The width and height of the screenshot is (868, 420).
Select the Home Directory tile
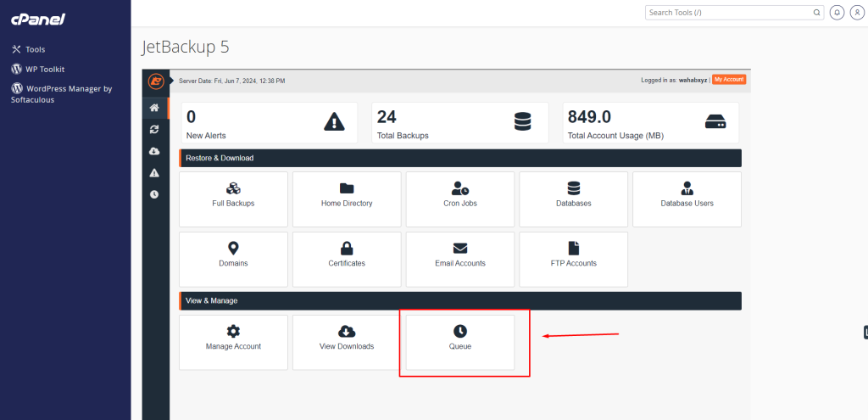347,199
